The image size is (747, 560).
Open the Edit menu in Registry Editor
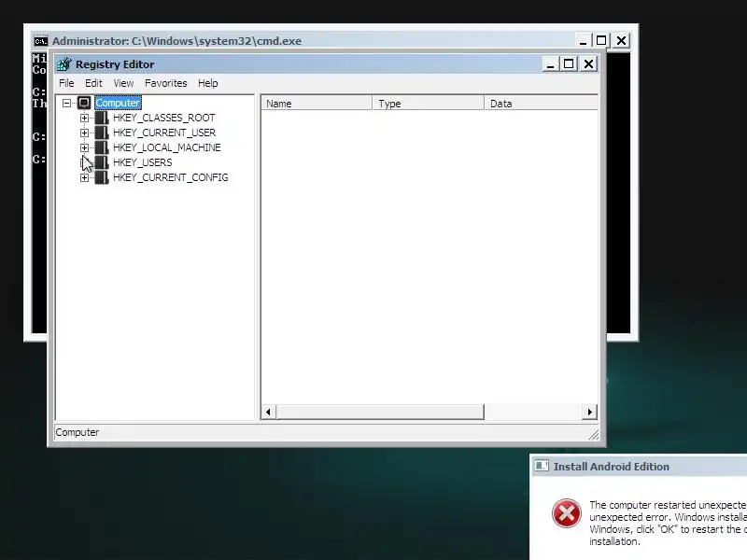pos(93,83)
